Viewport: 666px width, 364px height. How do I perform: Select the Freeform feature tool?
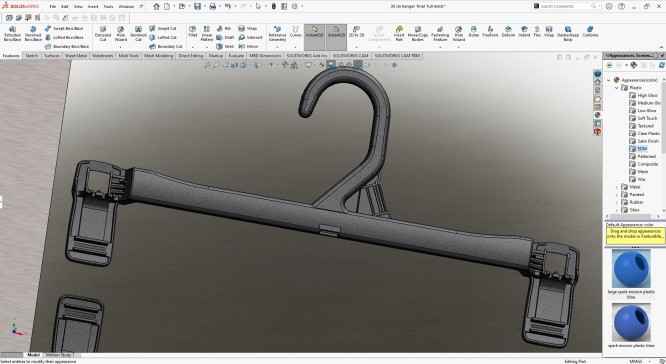coord(490,32)
